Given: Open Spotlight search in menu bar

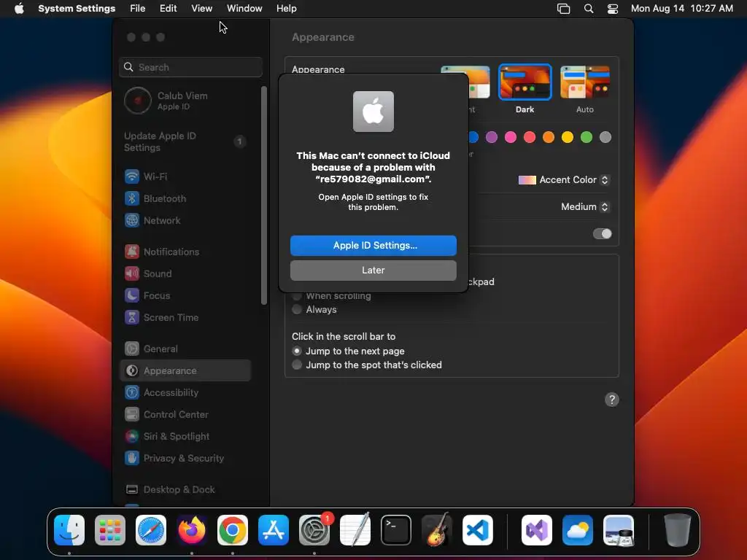Looking at the screenshot, I should tap(589, 9).
